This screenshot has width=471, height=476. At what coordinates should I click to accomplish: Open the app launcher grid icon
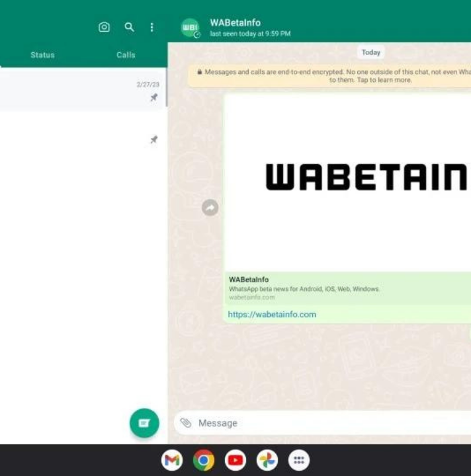(x=299, y=460)
